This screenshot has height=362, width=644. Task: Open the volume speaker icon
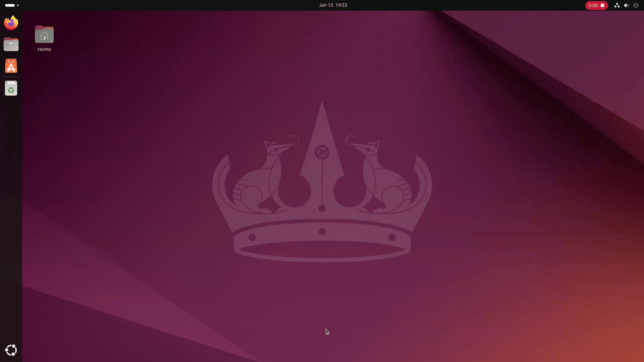[626, 5]
